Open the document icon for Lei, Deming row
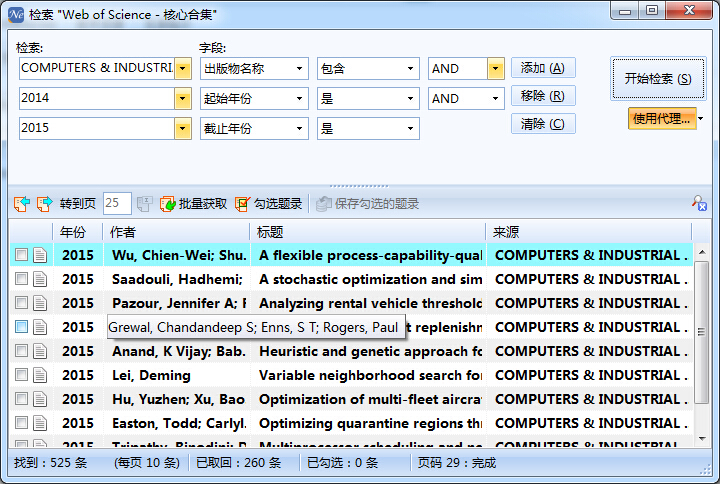Image resolution: width=720 pixels, height=484 pixels. click(x=40, y=375)
